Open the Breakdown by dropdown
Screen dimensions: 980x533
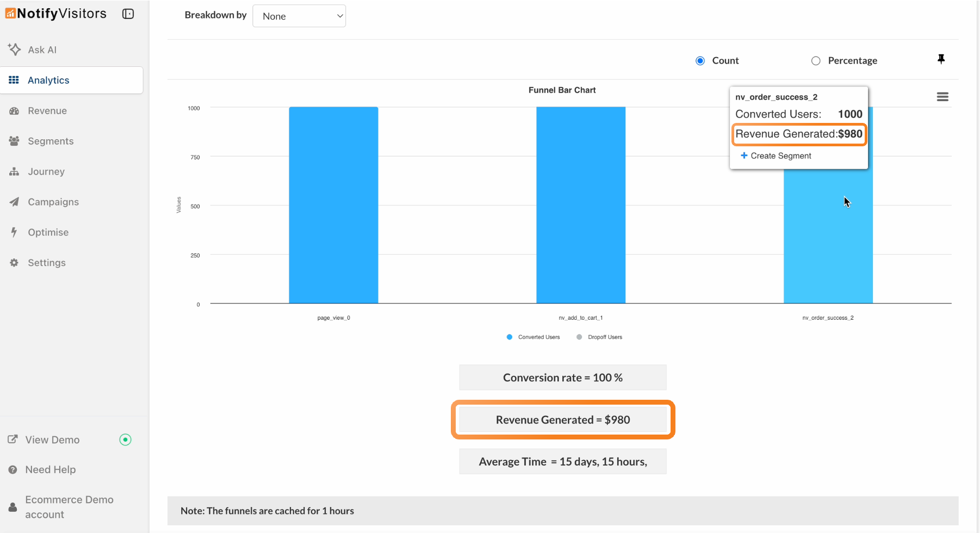[x=299, y=16]
